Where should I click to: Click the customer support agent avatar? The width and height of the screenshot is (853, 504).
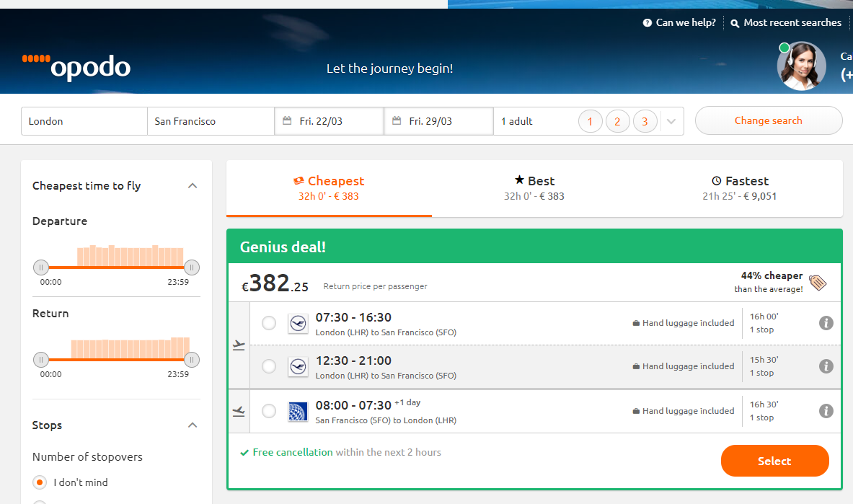(x=801, y=66)
